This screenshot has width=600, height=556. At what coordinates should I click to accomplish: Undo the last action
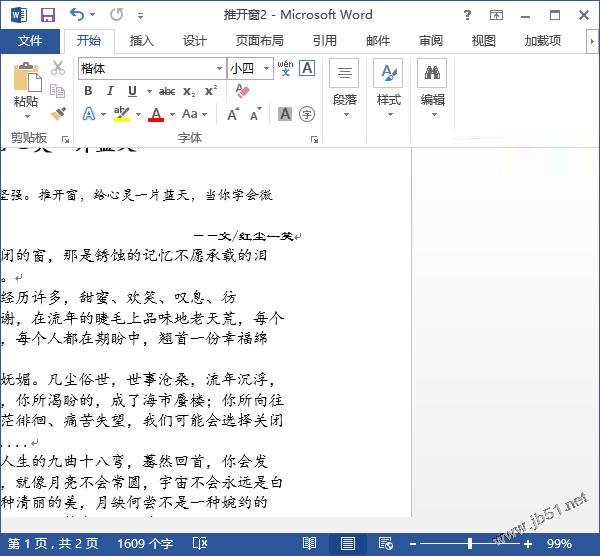[77, 15]
